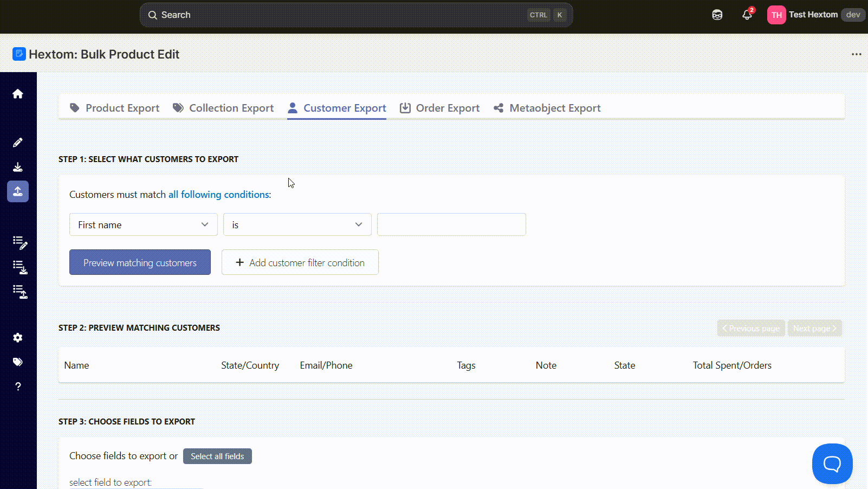Image resolution: width=868 pixels, height=489 pixels.
Task: Open the list-with-download-arrow icon in sidebar
Action: coord(20,267)
